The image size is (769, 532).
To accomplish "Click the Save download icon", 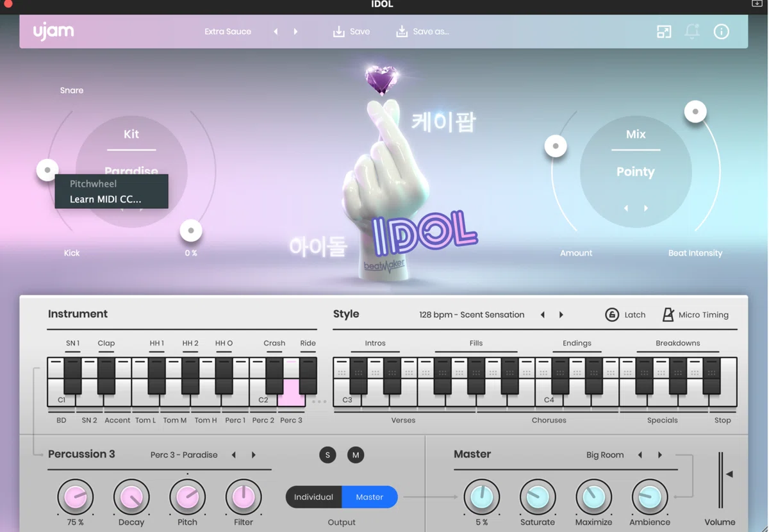I will [x=338, y=31].
